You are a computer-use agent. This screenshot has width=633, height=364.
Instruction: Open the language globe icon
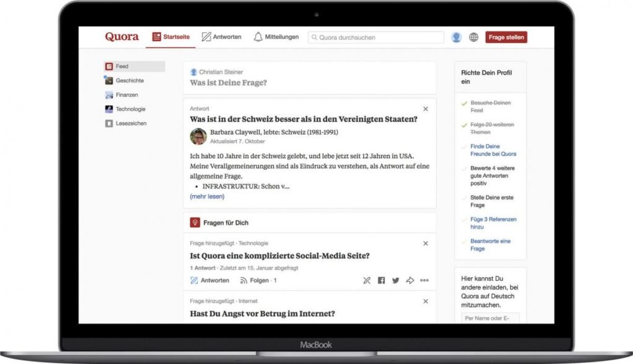point(474,37)
